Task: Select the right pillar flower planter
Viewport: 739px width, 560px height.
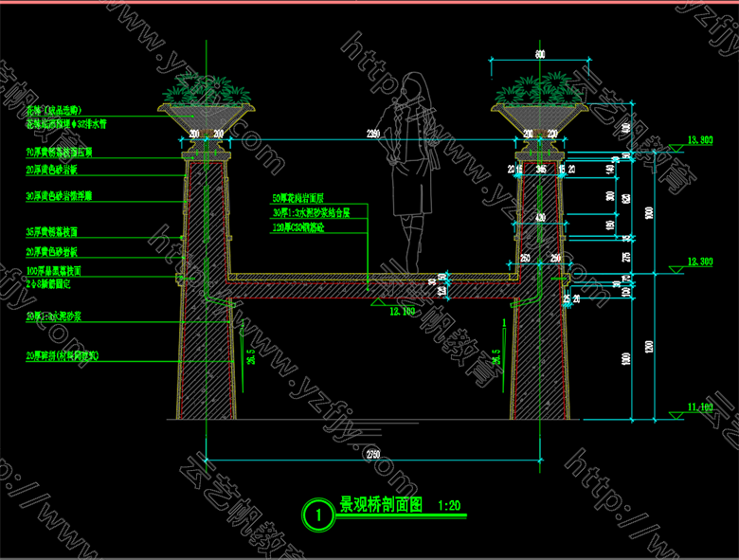Action: coord(540,104)
